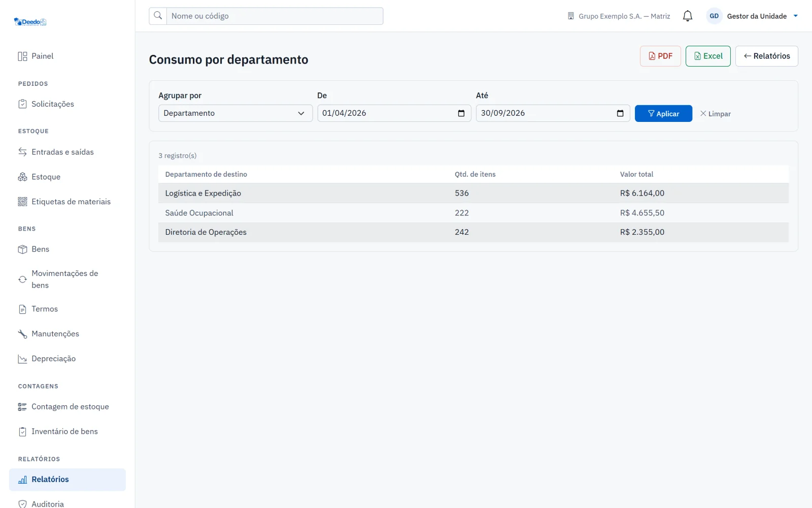812x508 pixels.
Task: Expand the Gestor da Unidade user menu
Action: click(x=796, y=16)
